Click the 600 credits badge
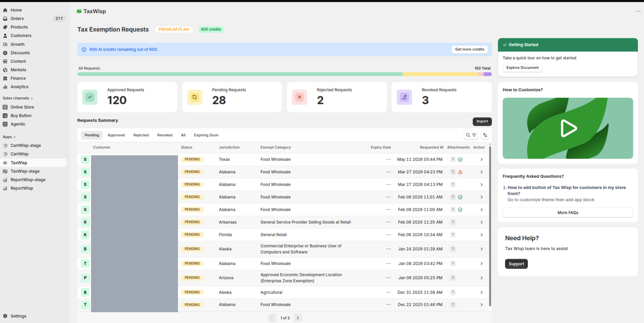The height and width of the screenshot is (323, 644). [x=211, y=30]
